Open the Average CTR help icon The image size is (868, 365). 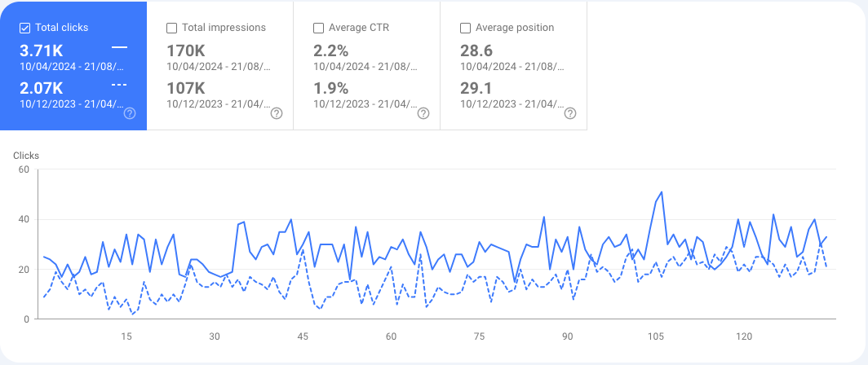pyautogui.click(x=423, y=113)
